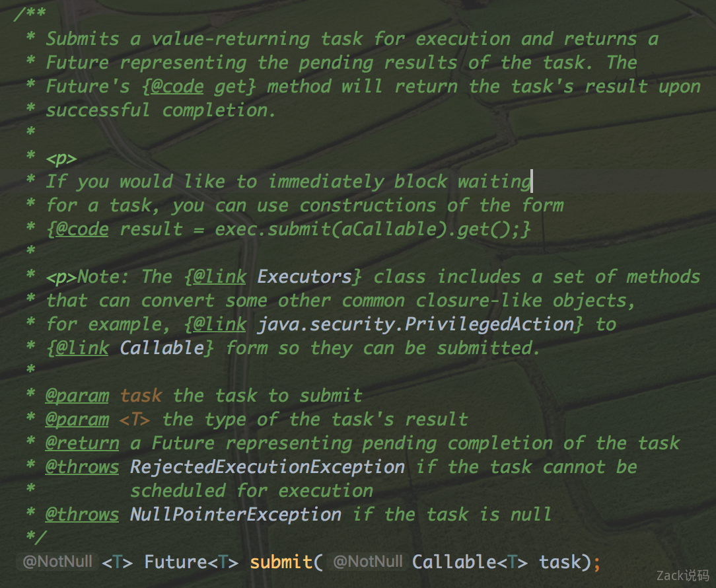Image resolution: width=716 pixels, height=588 pixels.
Task: Click the @throws tag before NullPointerException
Action: (83, 515)
